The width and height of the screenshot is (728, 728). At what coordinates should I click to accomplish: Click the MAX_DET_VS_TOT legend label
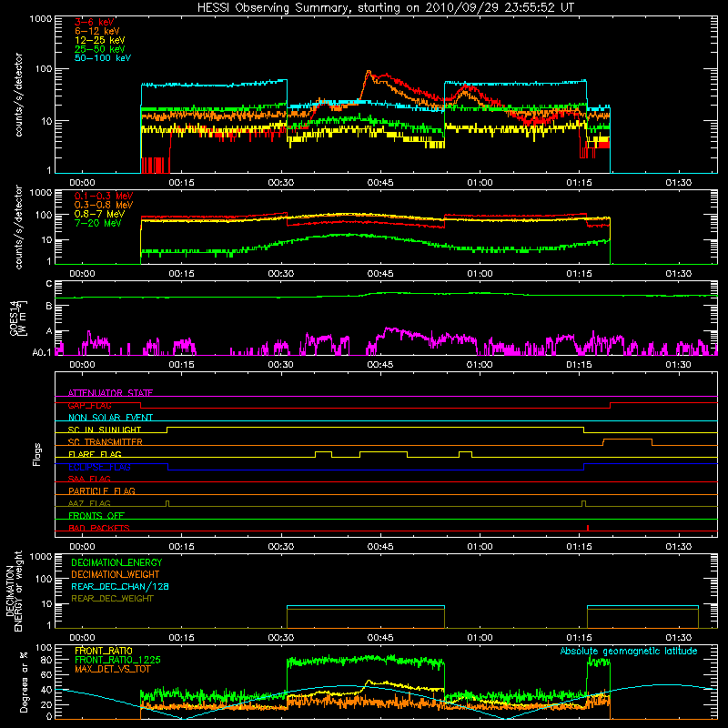[x=113, y=669]
